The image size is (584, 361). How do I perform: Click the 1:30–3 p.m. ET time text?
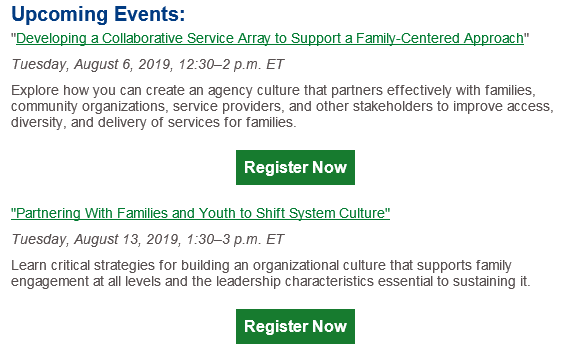tap(235, 240)
